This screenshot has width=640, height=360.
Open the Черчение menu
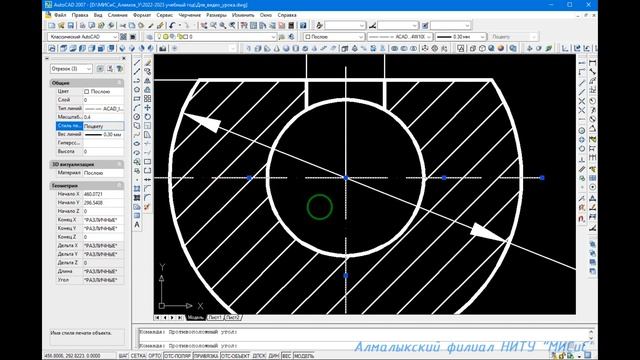(189, 15)
